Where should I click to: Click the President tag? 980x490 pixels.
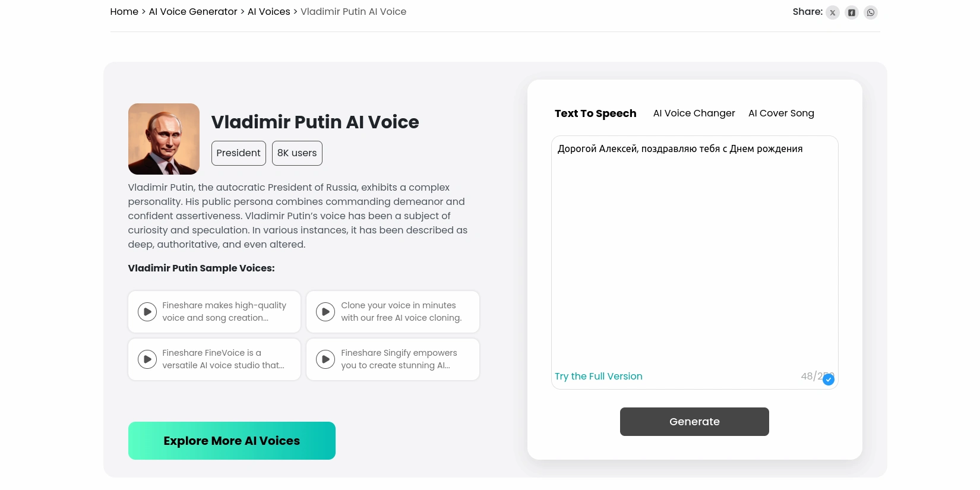coord(238,153)
